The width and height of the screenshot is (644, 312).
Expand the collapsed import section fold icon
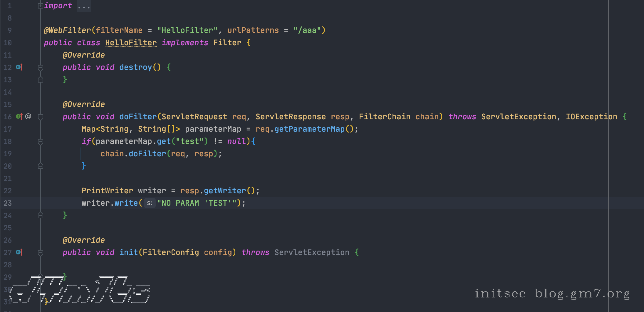[x=41, y=6]
